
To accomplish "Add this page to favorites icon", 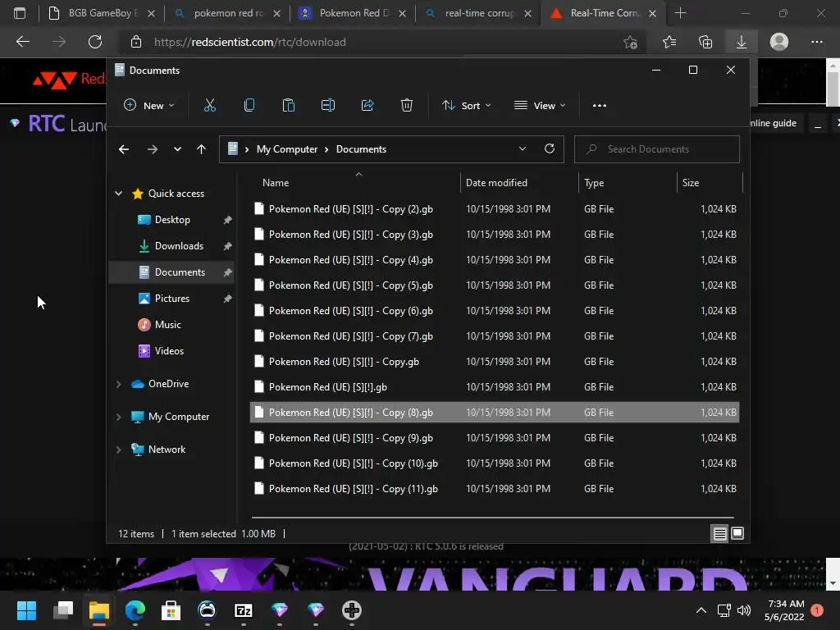I will (x=631, y=42).
